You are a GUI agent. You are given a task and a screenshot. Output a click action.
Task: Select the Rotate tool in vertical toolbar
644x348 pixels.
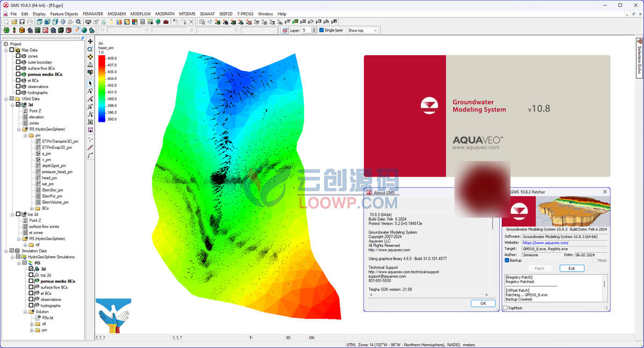coord(90,56)
